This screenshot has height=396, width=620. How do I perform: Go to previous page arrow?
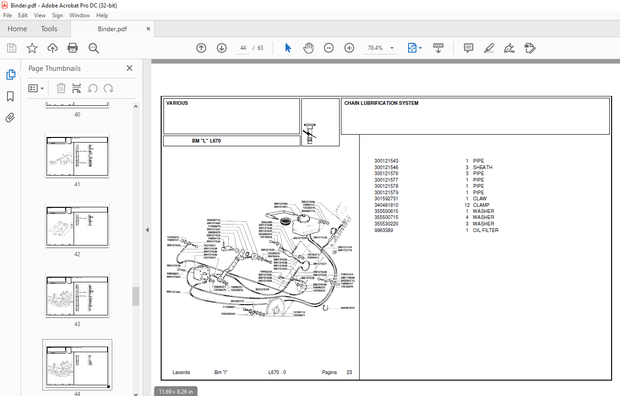pos(201,48)
